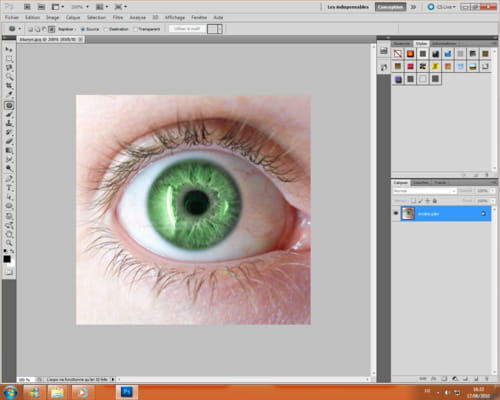This screenshot has height=400, width=500.
Task: Select the Dodge tool
Action: click(x=9, y=169)
